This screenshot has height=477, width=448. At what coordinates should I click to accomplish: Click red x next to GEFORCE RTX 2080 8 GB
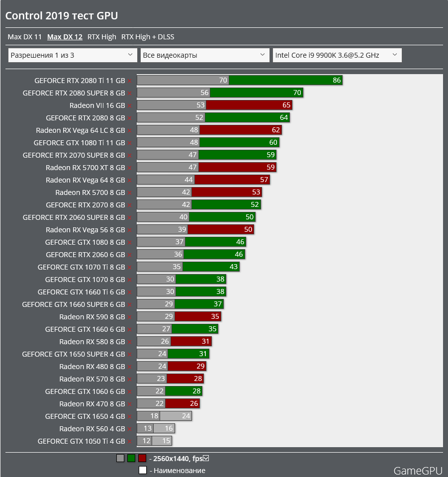(130, 118)
